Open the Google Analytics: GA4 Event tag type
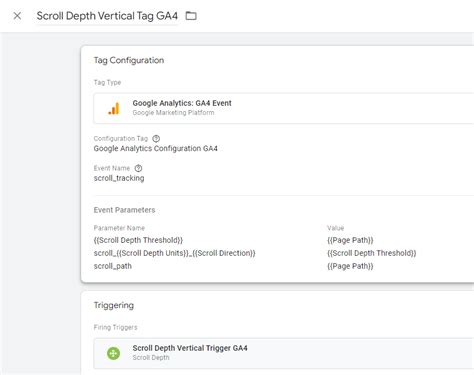Image resolution: width=474 pixels, height=375 pixels. point(284,108)
